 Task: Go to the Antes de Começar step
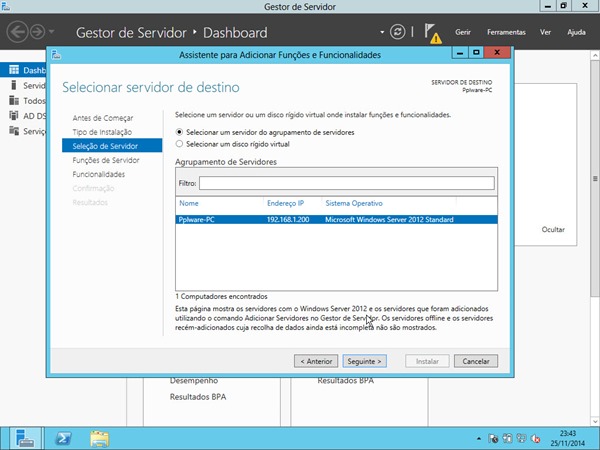(x=103, y=118)
